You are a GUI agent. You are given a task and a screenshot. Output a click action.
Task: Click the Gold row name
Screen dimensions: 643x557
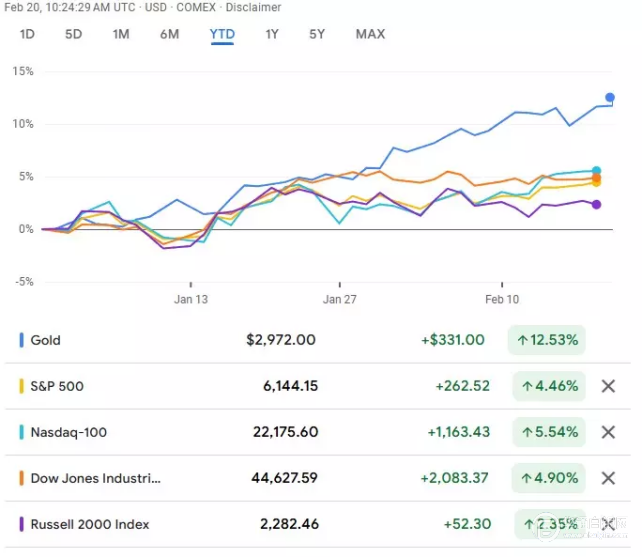coord(46,340)
